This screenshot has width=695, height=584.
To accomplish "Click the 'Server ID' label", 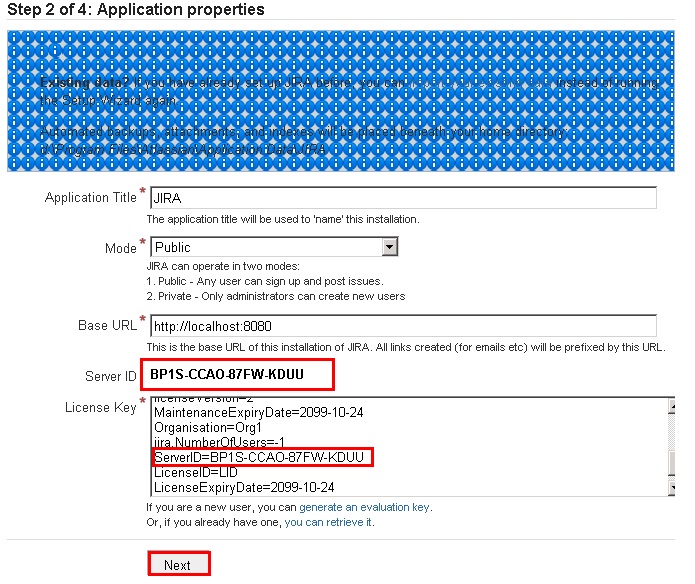I will point(110,376).
